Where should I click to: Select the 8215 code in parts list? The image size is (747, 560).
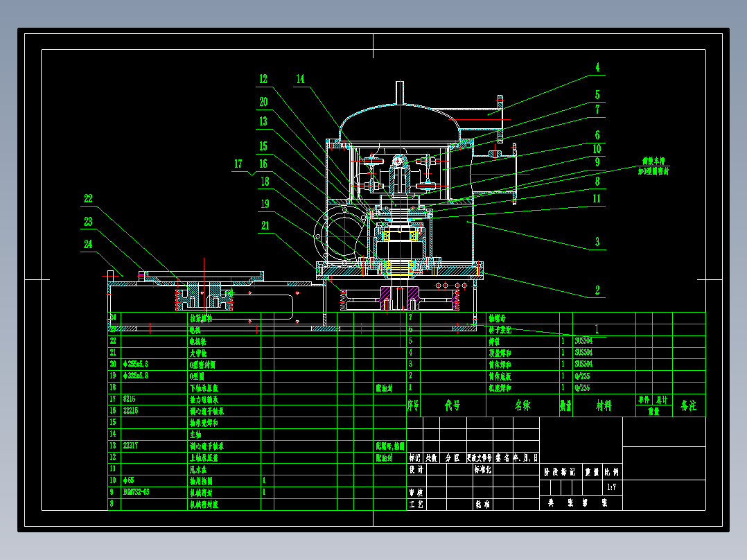click(129, 399)
